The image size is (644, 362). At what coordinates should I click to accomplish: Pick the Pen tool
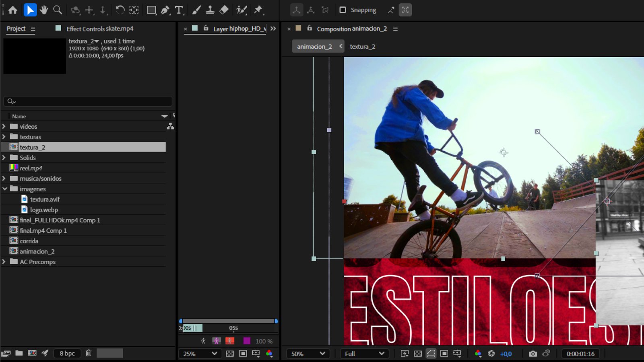pyautogui.click(x=165, y=10)
